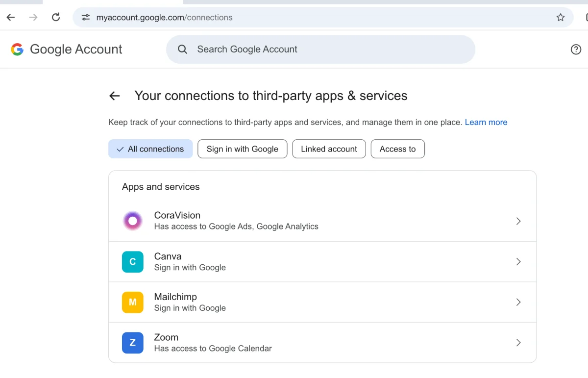Open the Learn more link
The width and height of the screenshot is (588, 378).
coord(486,122)
